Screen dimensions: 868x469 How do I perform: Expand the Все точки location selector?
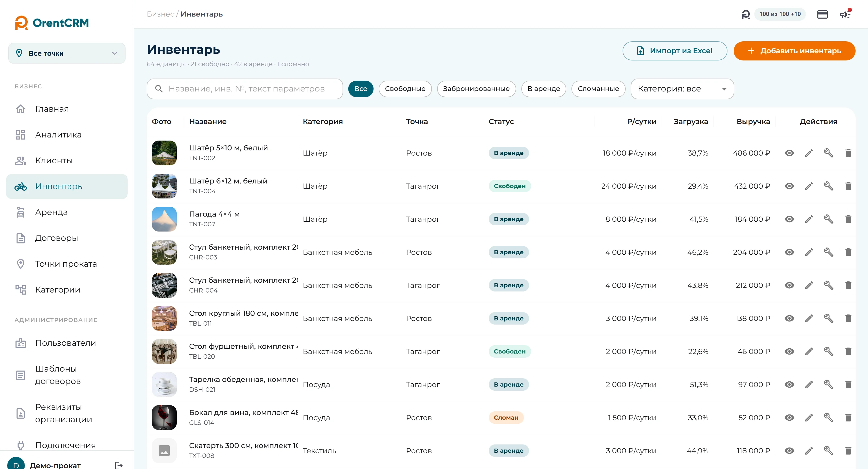click(67, 53)
